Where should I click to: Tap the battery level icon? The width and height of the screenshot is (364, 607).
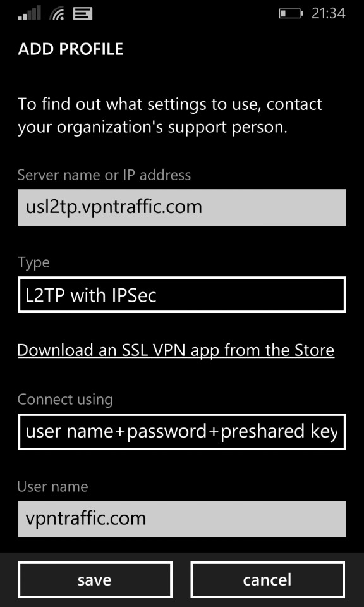click(x=291, y=14)
